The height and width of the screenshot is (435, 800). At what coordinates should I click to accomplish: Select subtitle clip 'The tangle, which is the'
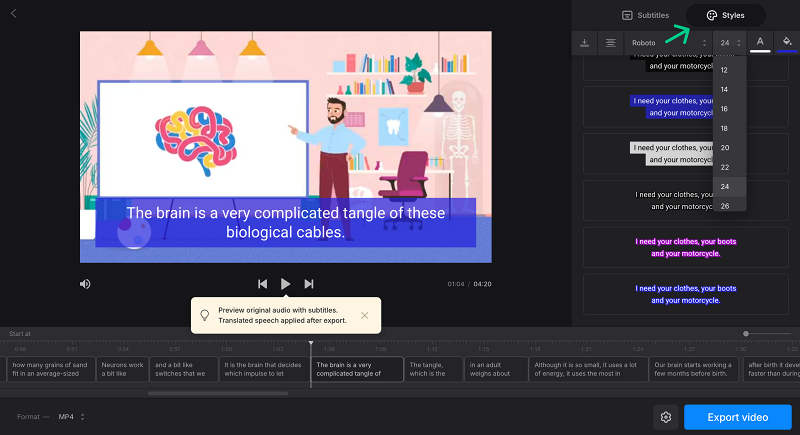pyautogui.click(x=434, y=369)
